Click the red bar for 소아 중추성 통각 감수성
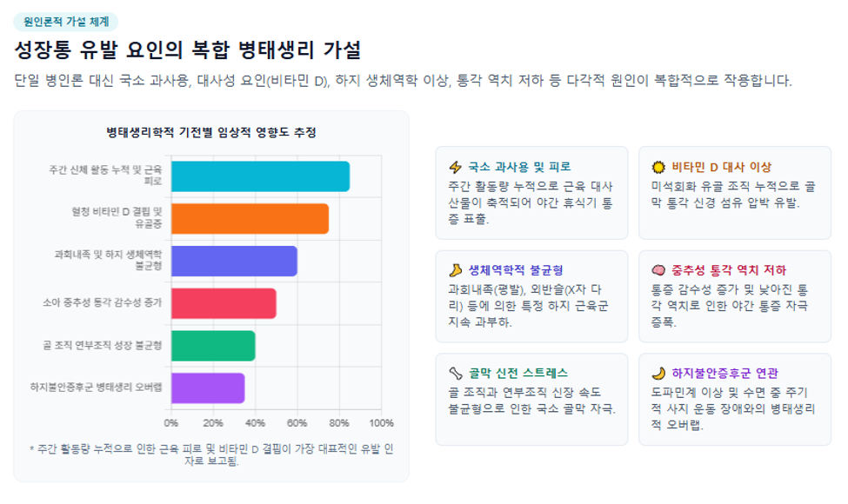 point(224,303)
